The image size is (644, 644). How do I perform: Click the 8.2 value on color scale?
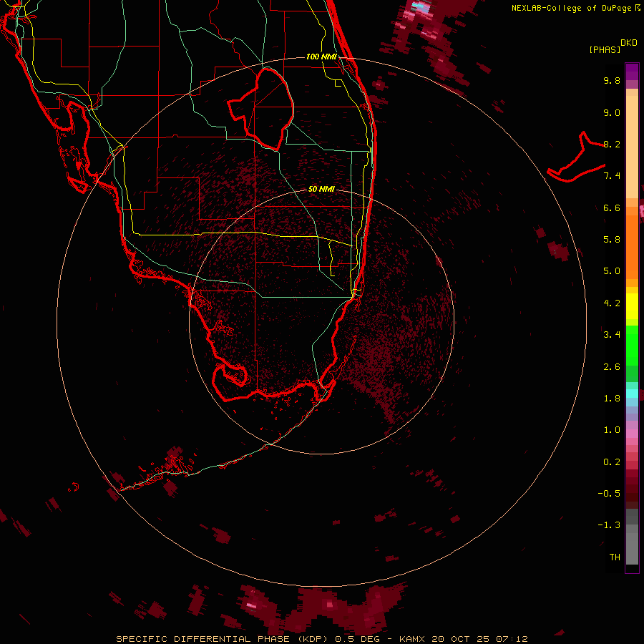(x=612, y=144)
